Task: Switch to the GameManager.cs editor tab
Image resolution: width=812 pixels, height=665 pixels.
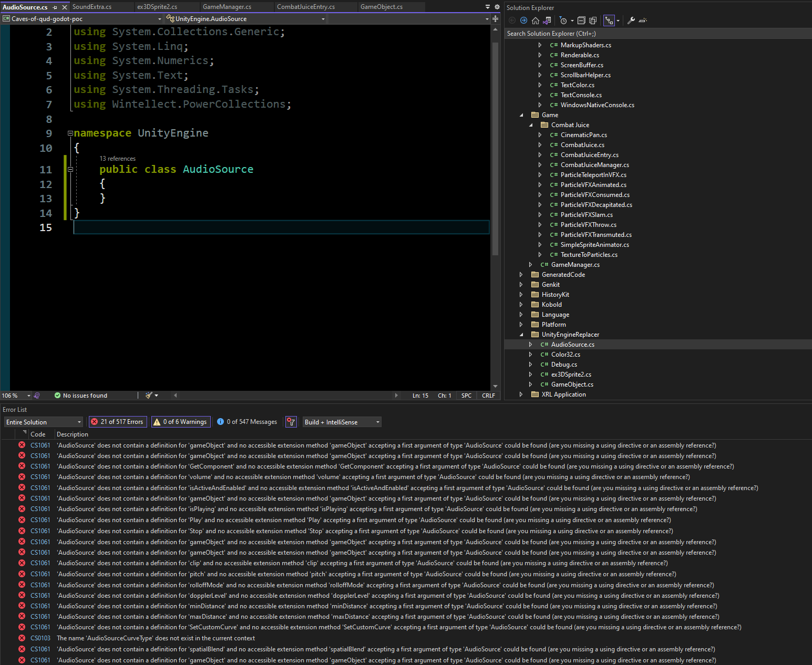Action: tap(227, 7)
